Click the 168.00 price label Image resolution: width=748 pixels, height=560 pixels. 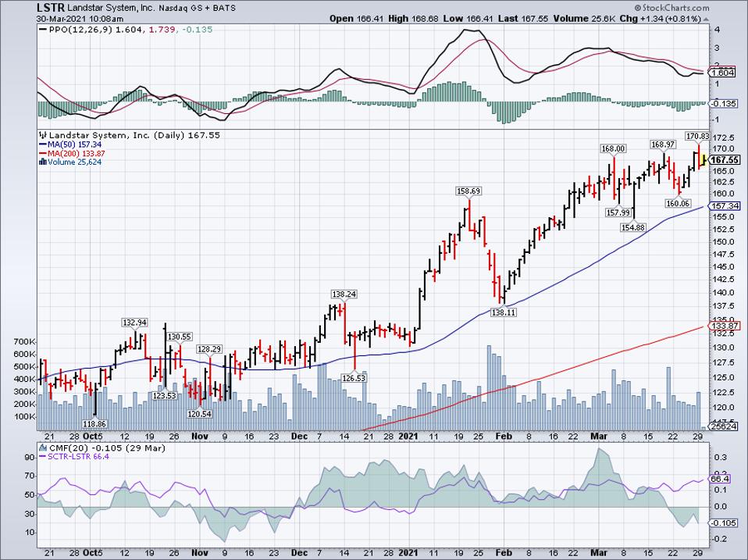pyautogui.click(x=613, y=149)
